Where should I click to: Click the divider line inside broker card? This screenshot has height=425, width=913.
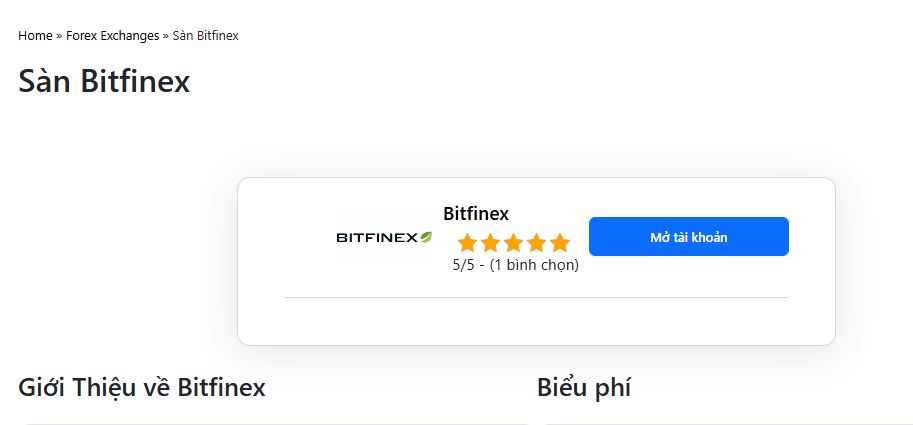coord(536,298)
